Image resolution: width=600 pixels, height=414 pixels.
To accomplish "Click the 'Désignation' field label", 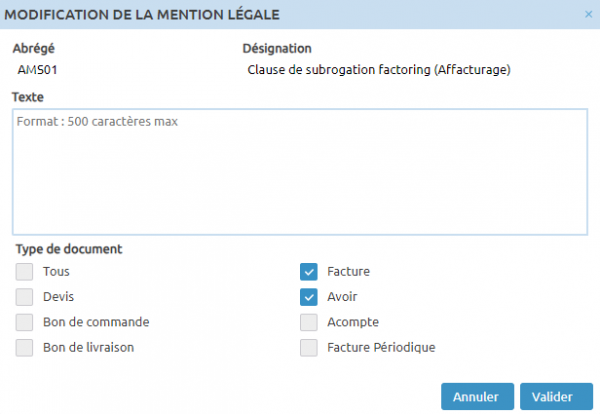I will coord(277,48).
